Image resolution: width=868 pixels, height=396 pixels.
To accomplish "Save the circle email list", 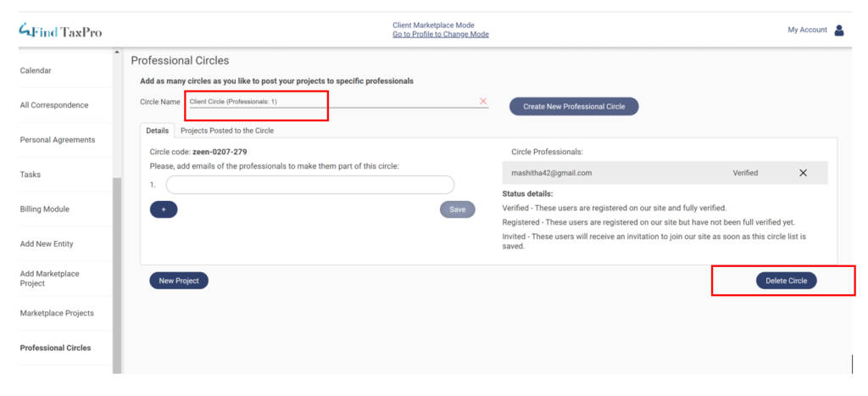I will click(x=457, y=209).
